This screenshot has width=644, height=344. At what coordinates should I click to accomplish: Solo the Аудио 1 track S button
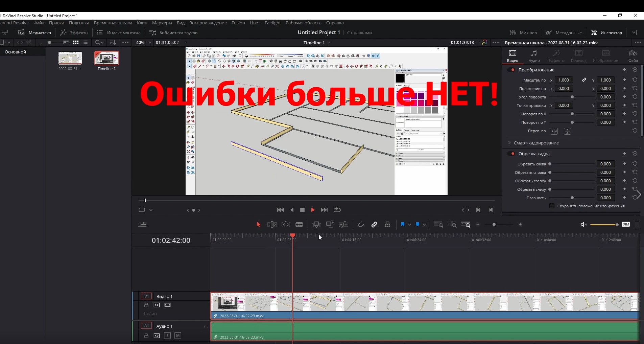[167, 336]
